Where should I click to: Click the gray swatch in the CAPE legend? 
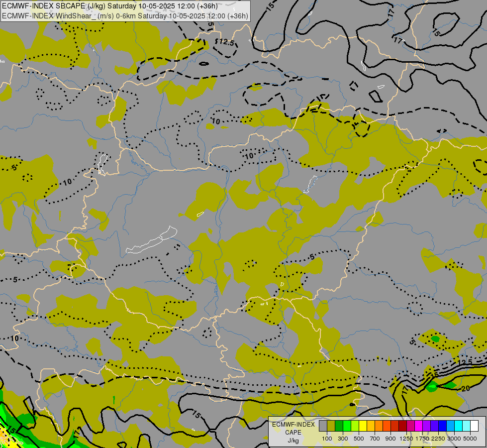323,426
